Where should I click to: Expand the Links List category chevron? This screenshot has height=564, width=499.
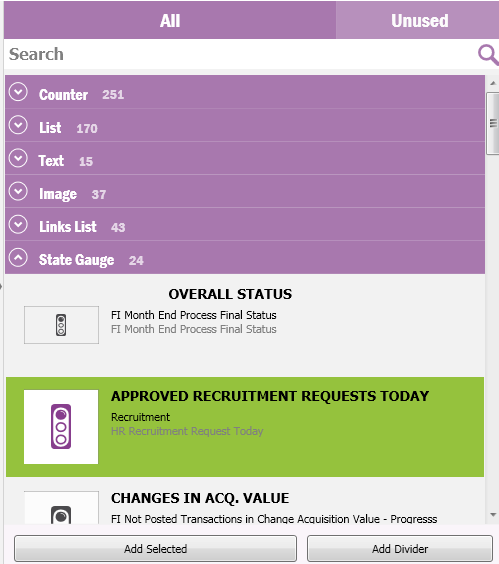coord(18,224)
